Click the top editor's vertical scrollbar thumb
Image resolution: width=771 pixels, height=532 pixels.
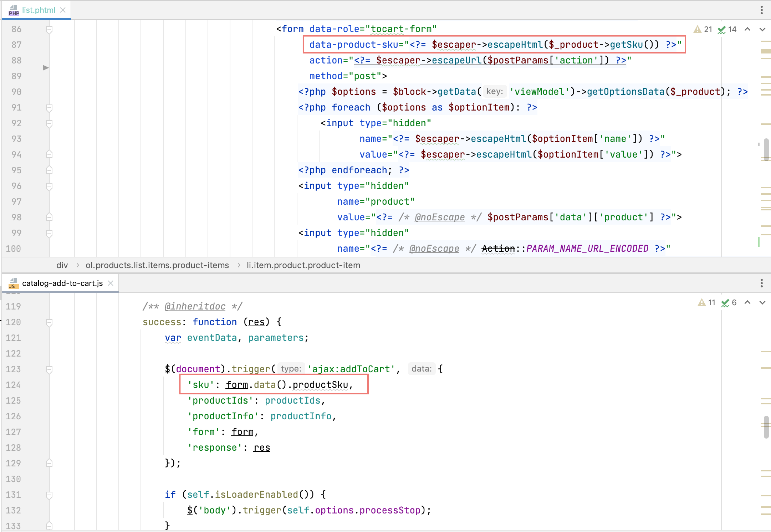[x=766, y=149]
